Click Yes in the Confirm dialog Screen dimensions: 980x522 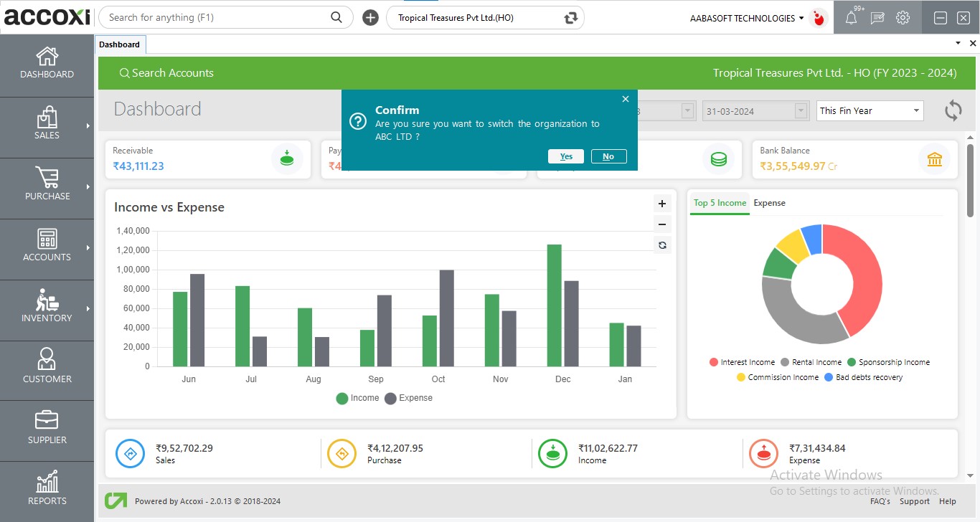565,156
